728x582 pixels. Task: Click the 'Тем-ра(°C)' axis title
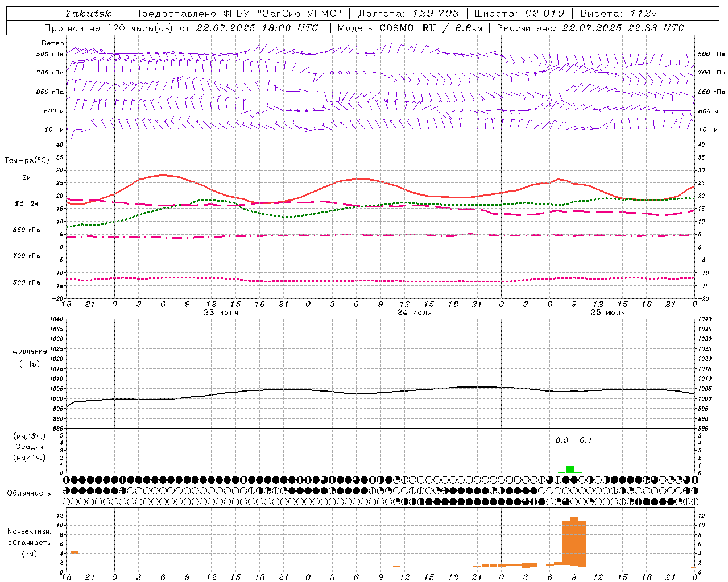pos(27,161)
